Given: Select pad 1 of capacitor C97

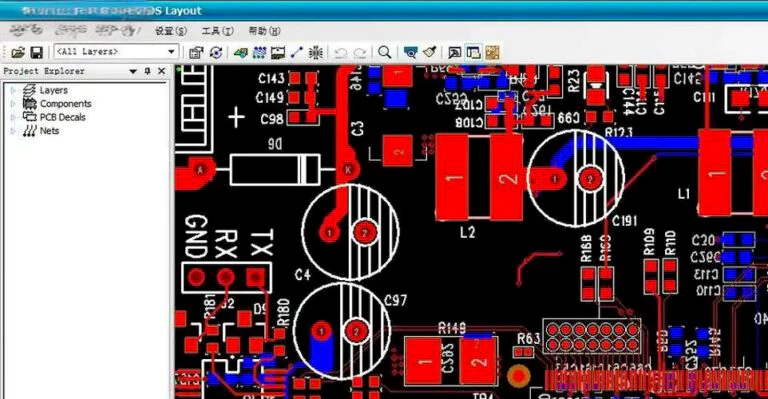Looking at the screenshot, I should pyautogui.click(x=321, y=331).
